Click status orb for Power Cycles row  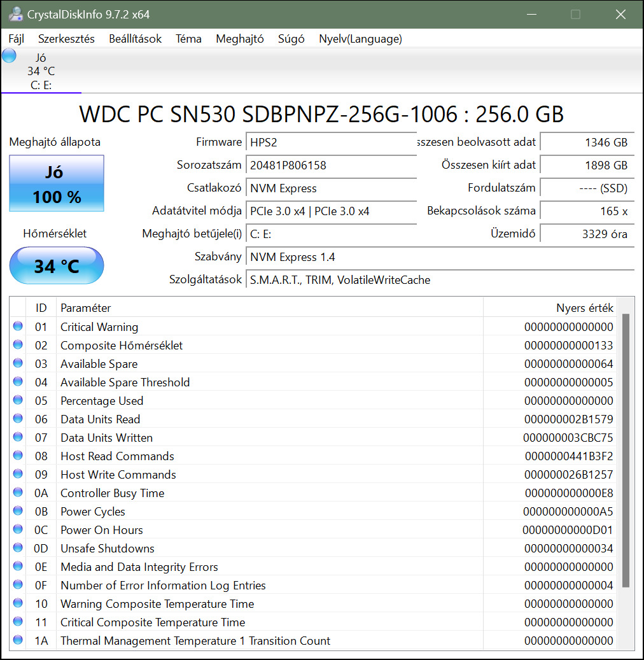(18, 511)
